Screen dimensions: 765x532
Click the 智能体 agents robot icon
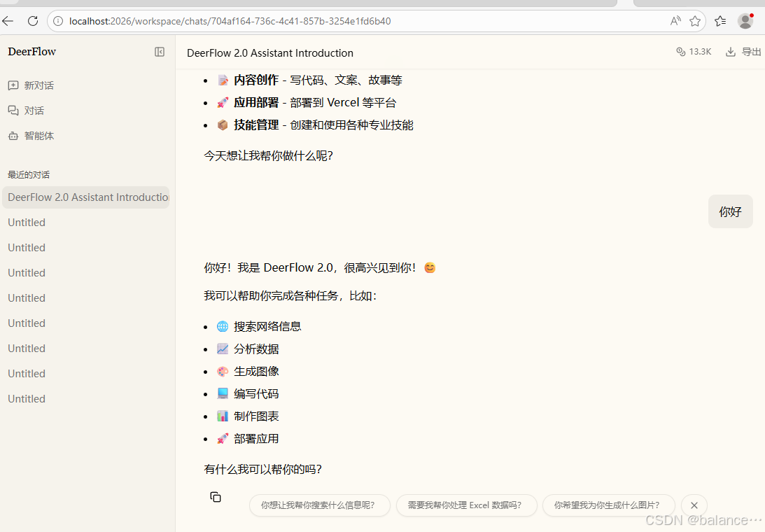[13, 136]
